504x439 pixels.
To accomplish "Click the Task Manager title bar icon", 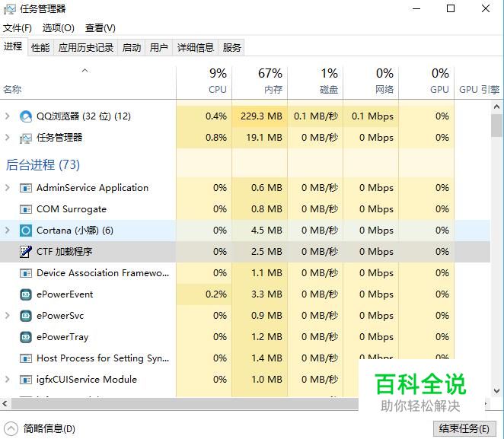I will coord(9,9).
